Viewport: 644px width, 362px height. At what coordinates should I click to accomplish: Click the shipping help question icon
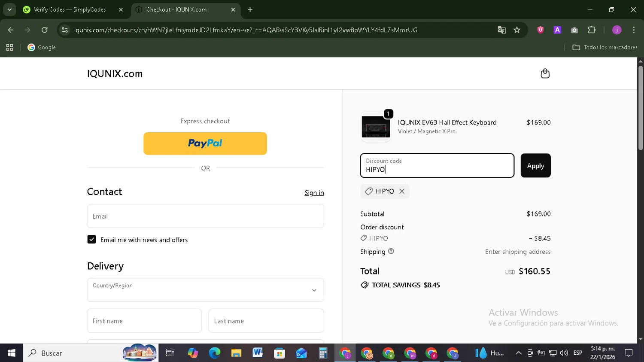pyautogui.click(x=391, y=251)
